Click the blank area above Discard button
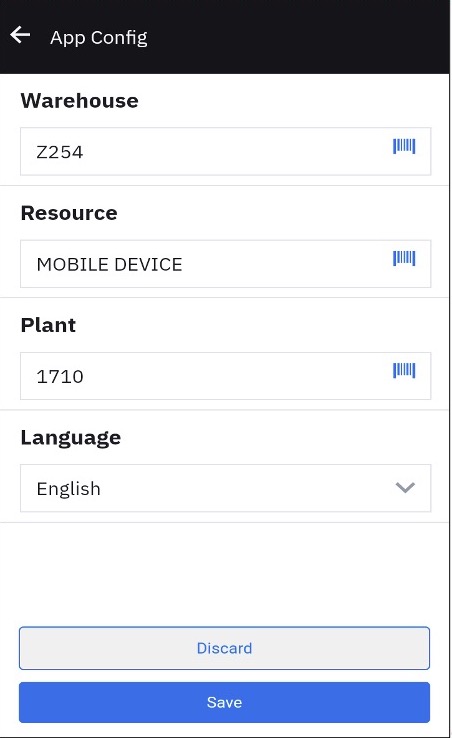 (224, 574)
